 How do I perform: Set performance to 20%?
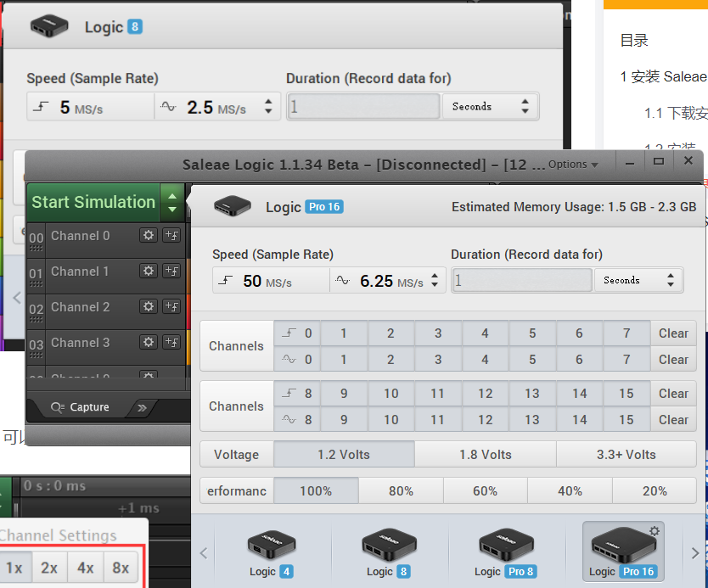click(655, 491)
